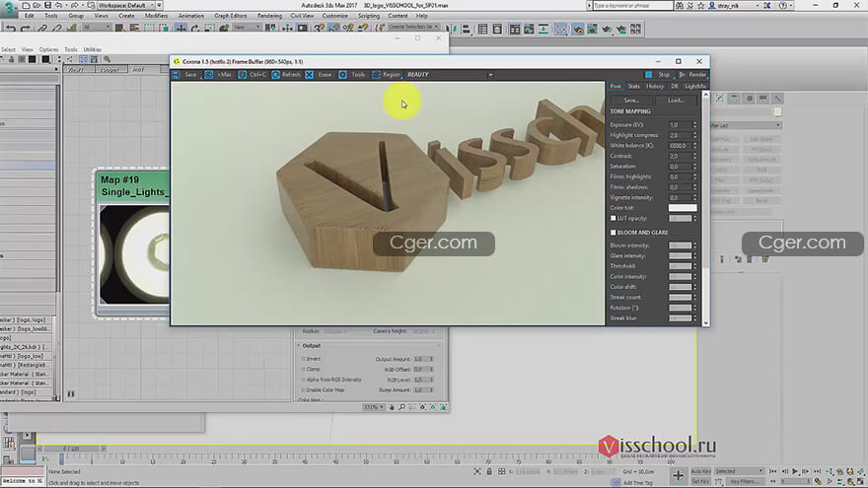Click the Ctrl+C copy button in Corona
The image size is (868, 488).
click(x=252, y=75)
